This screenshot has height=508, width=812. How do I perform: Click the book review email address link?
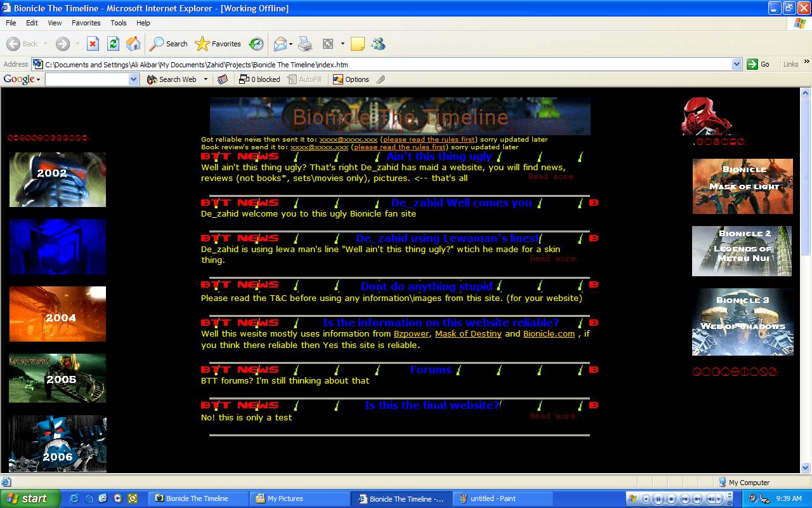point(319,147)
